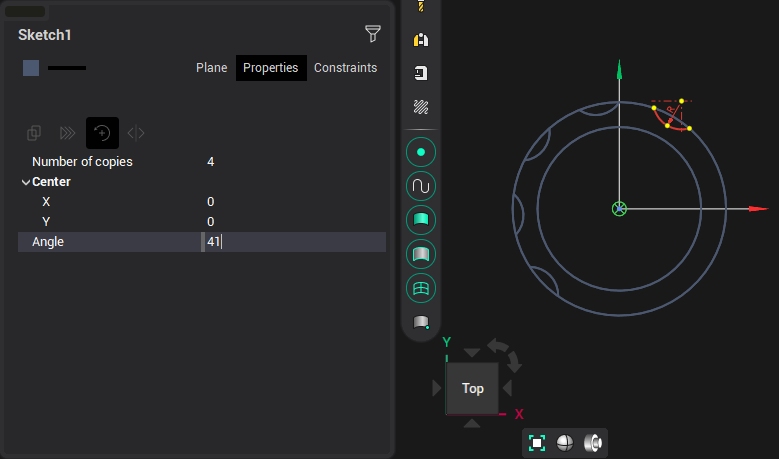779x459 pixels.
Task: Select the copy entities tool
Action: pyautogui.click(x=34, y=132)
